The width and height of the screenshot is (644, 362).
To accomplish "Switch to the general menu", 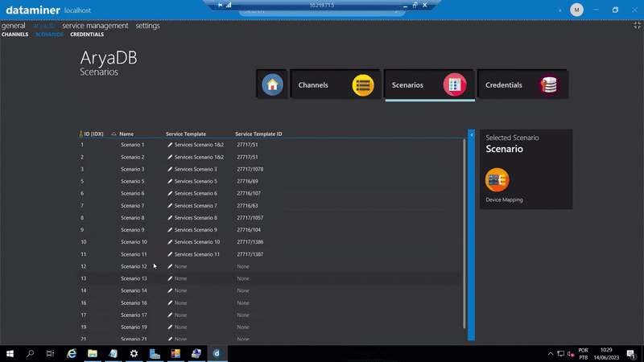I will [x=13, y=26].
